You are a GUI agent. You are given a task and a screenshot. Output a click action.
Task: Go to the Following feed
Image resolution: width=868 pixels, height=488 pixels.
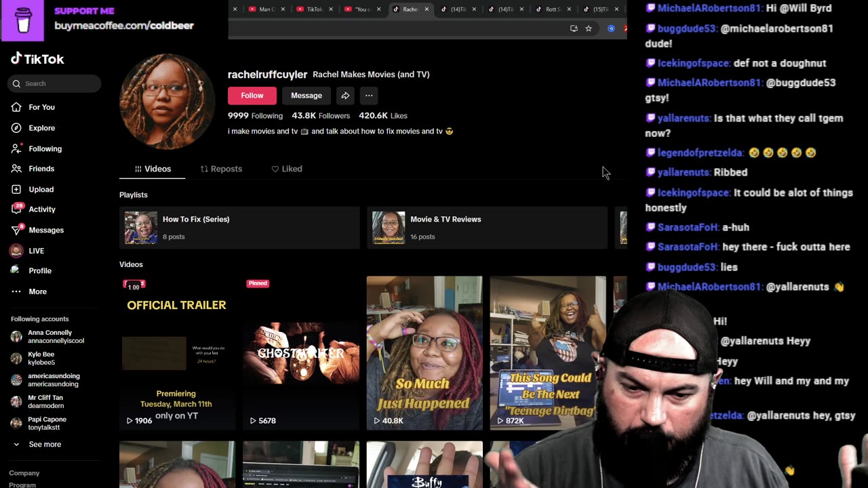45,148
